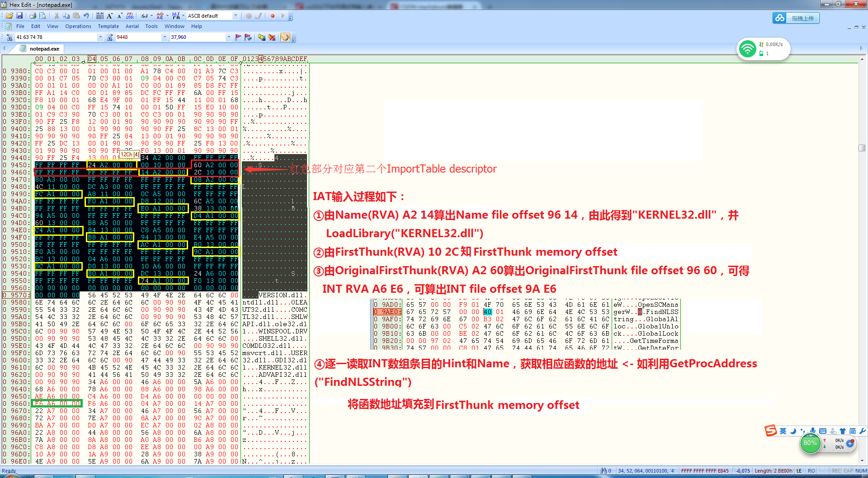Open Sogou soft keyboard icon

tap(823, 431)
